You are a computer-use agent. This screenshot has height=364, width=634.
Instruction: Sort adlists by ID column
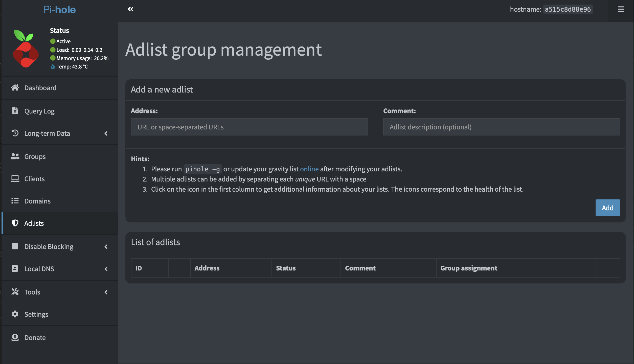(x=150, y=268)
